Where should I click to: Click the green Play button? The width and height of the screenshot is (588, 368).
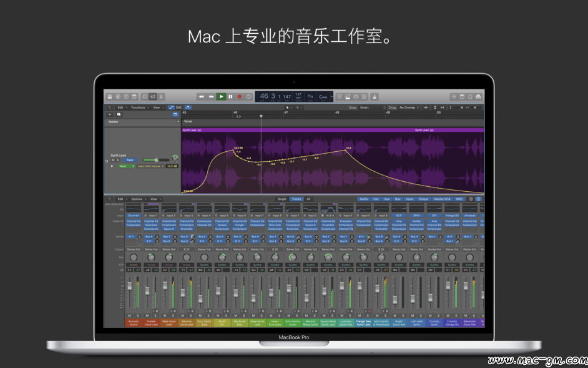pyautogui.click(x=221, y=96)
